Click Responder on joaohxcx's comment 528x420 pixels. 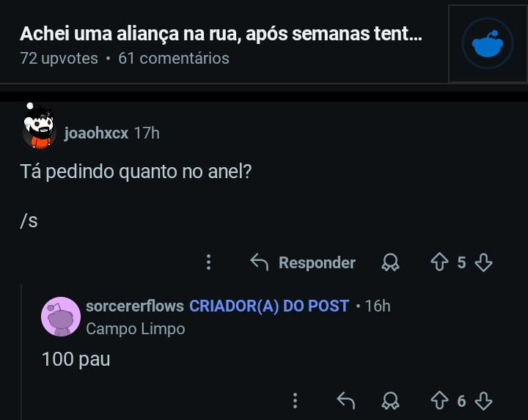tap(303, 262)
